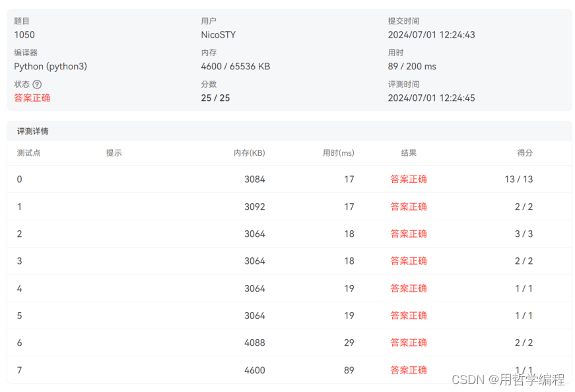The width and height of the screenshot is (575, 392).
Task: Select memory value 4088
Action: point(255,343)
